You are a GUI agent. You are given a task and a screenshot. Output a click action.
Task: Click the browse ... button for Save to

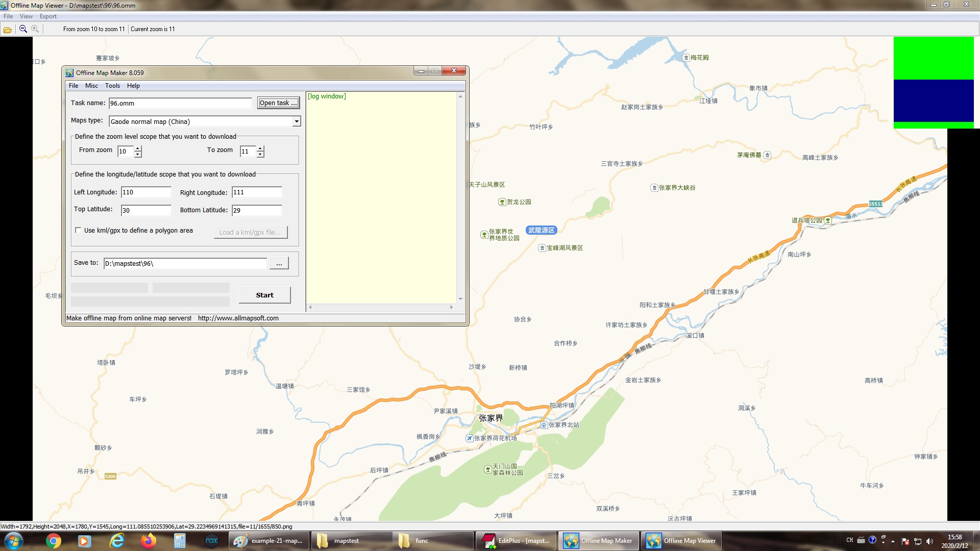279,263
